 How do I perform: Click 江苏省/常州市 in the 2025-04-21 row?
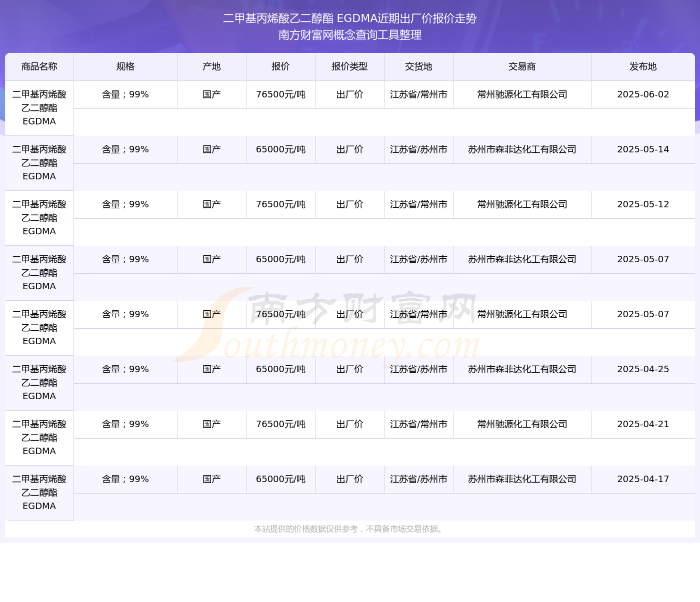click(419, 424)
